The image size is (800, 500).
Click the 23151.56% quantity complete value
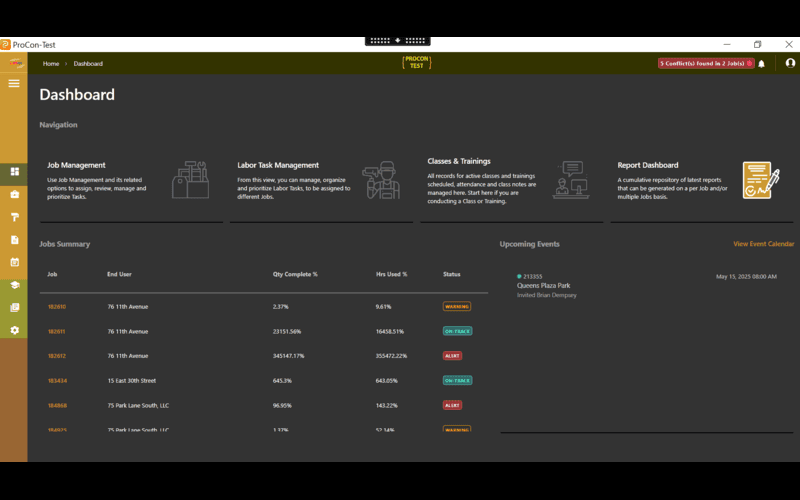[287, 332]
